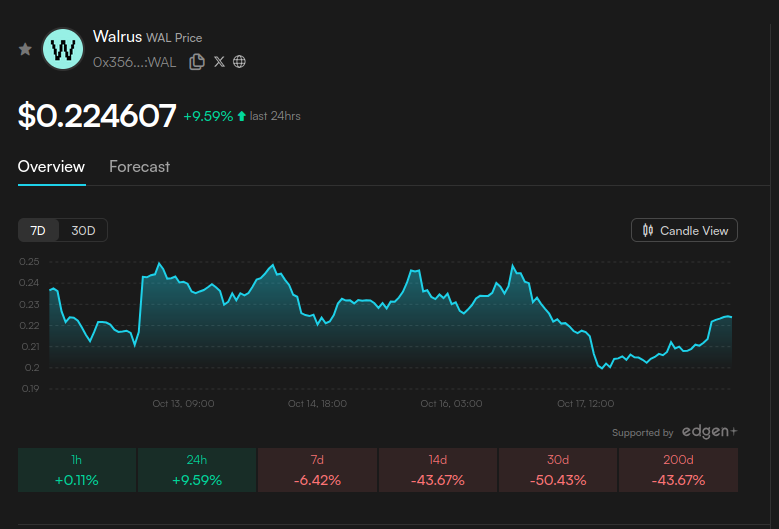Click the green 24hr up arrow
The width and height of the screenshot is (779, 529).
click(241, 116)
